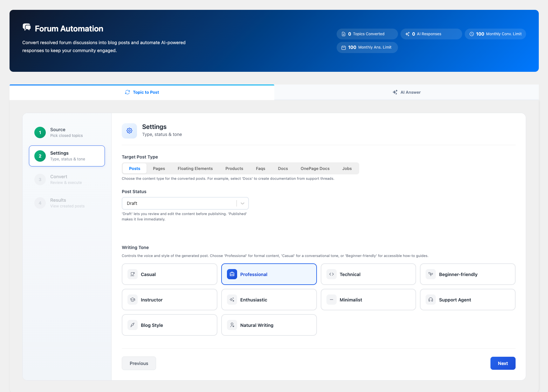Click 'Type, status & tone' sidebar text

point(68,159)
